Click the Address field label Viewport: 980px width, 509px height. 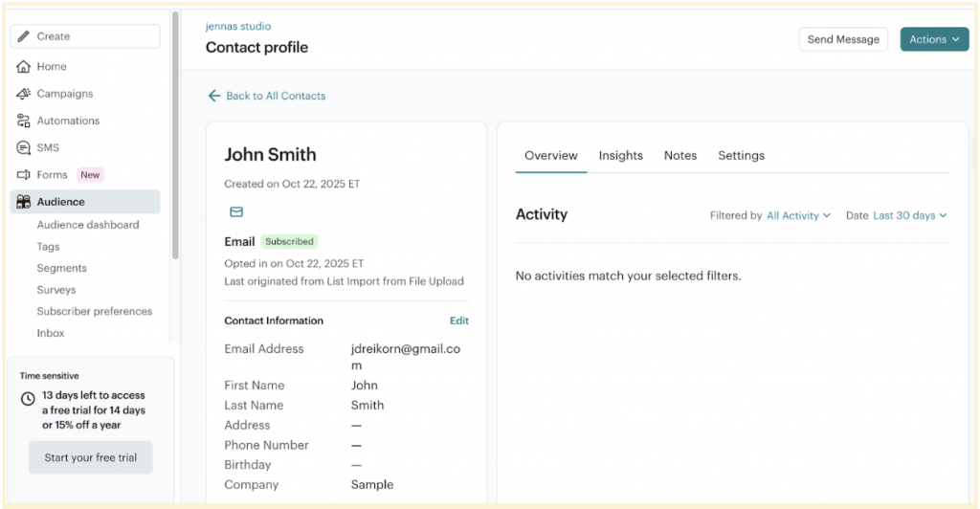248,426
